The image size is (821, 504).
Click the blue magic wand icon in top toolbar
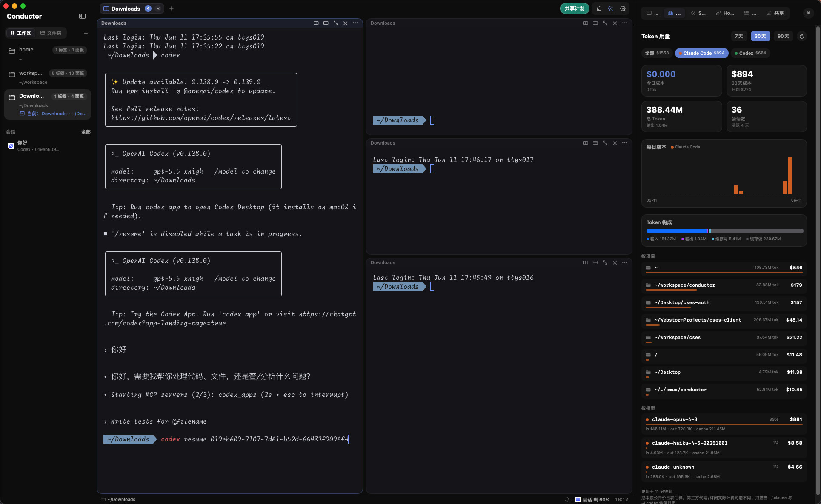[x=611, y=9]
